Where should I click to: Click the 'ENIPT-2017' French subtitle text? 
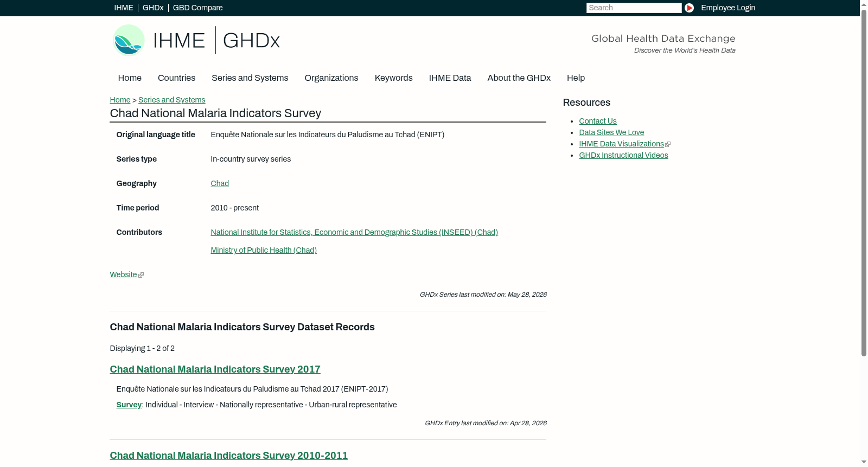(x=252, y=389)
